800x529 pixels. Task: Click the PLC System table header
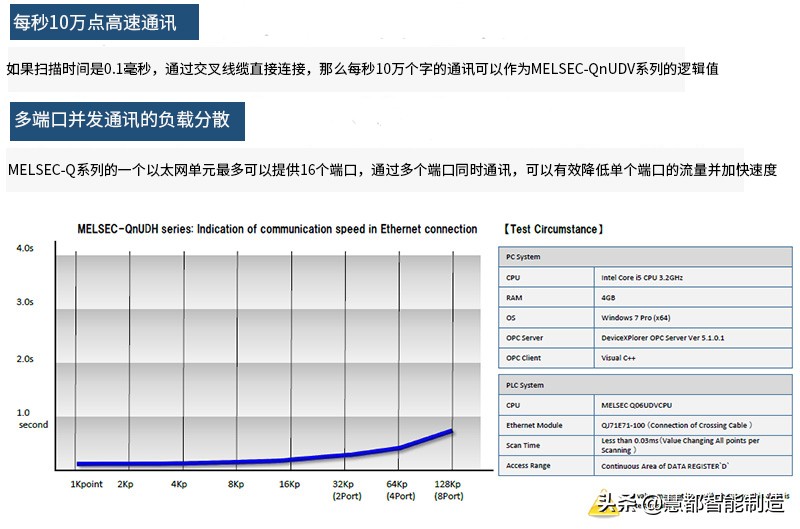point(645,385)
